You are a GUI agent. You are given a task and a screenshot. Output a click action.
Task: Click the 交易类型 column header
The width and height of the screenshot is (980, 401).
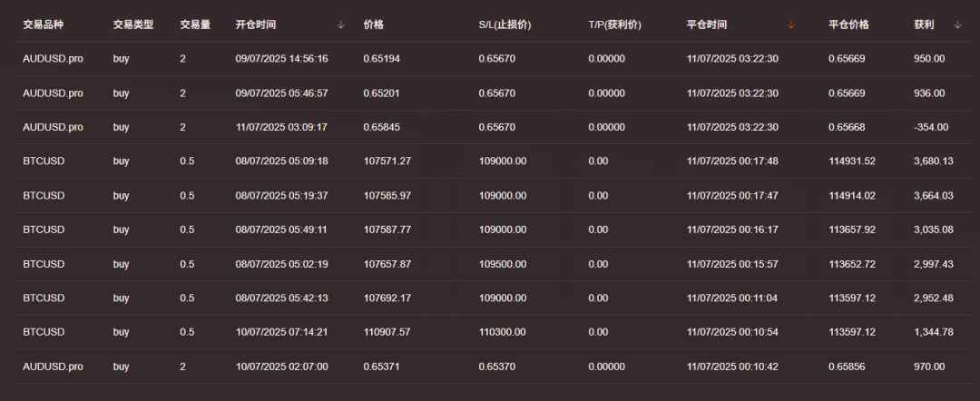click(x=133, y=25)
